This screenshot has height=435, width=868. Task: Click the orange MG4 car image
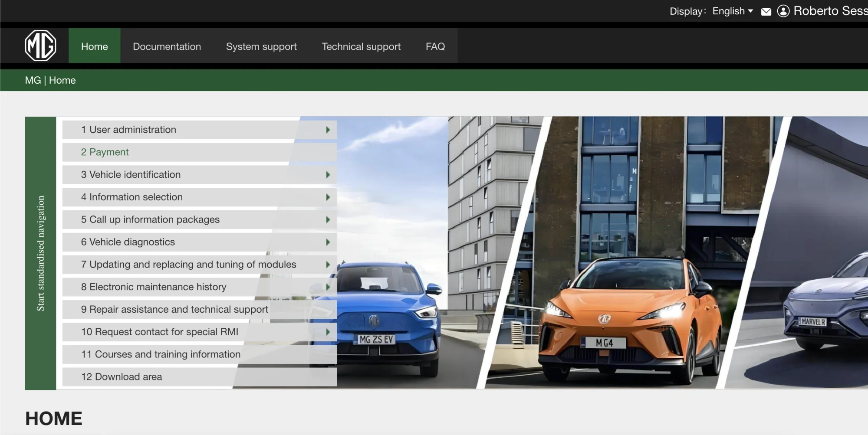pos(629,321)
